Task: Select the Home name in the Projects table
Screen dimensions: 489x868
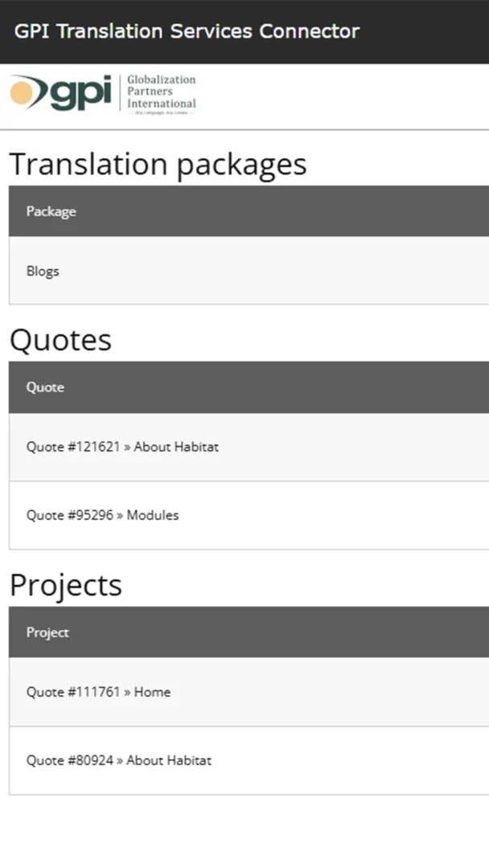Action: pos(152,692)
